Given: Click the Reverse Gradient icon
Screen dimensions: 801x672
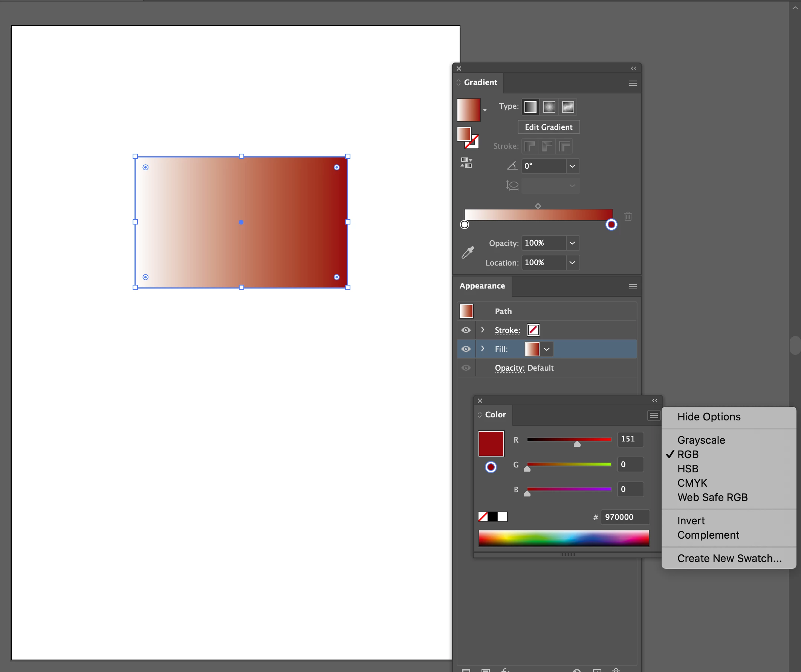Looking at the screenshot, I should coord(466,163).
